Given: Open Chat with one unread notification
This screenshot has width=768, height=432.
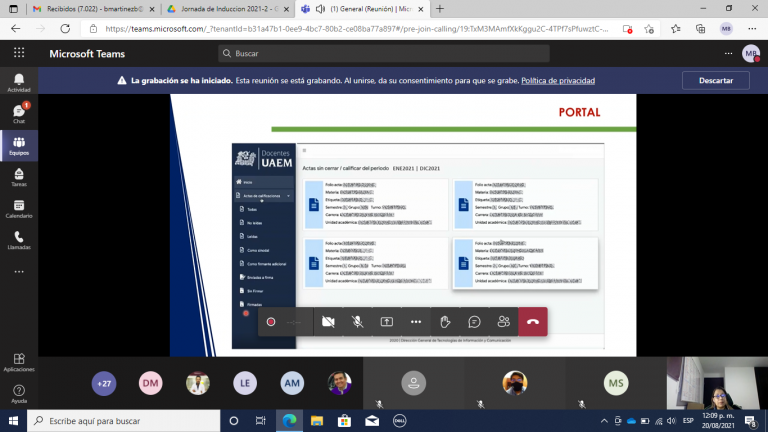Looking at the screenshot, I should (19, 114).
